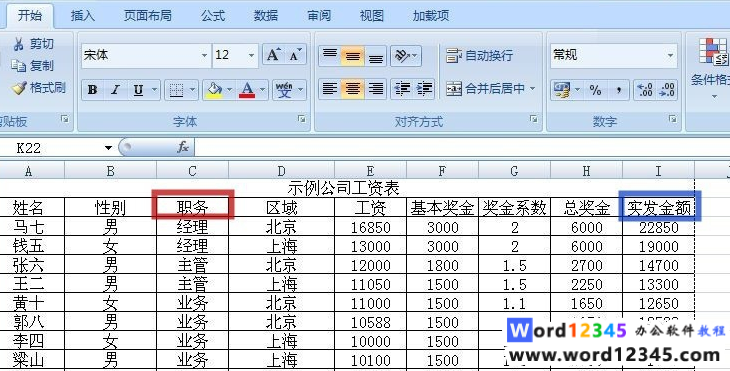Toggle center horizontal alignment
Image resolution: width=730 pixels, height=371 pixels.
tap(352, 88)
